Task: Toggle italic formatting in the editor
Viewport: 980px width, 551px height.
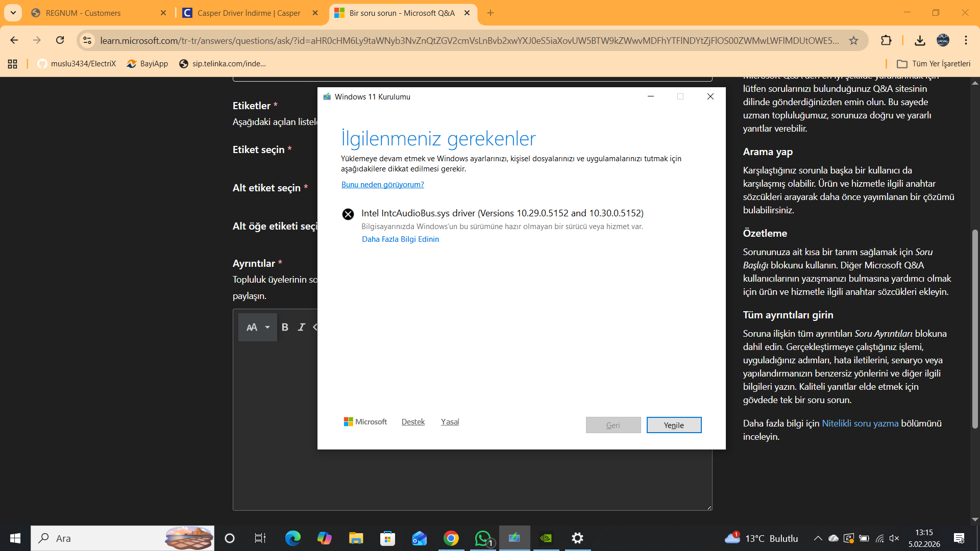Action: [302, 328]
